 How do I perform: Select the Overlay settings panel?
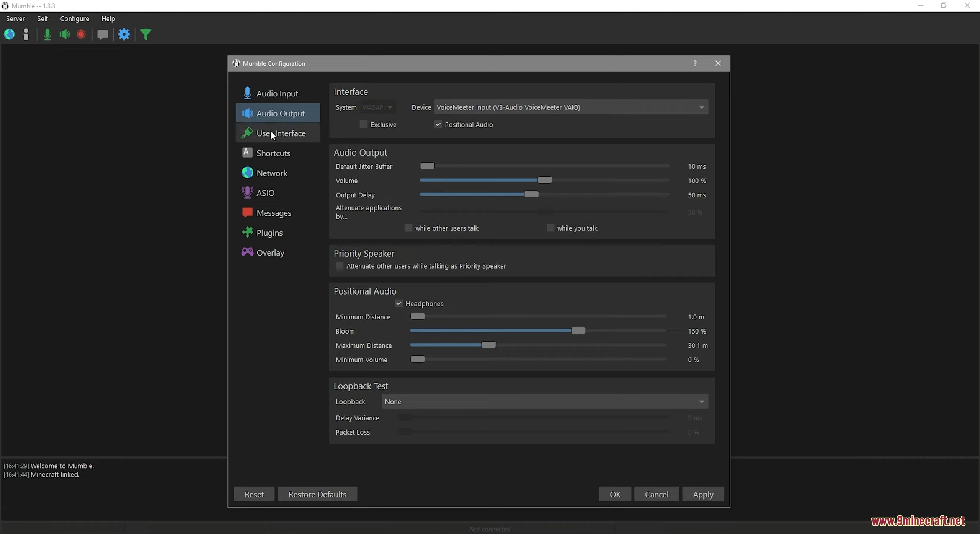[271, 252]
